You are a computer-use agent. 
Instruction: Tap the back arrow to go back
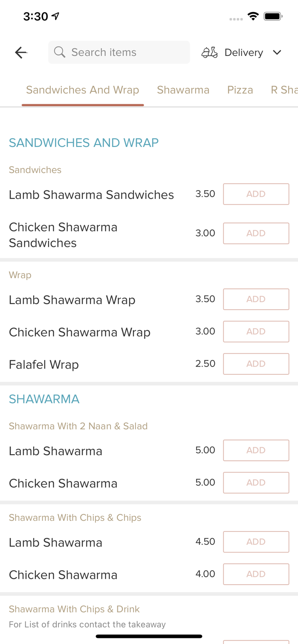(20, 52)
